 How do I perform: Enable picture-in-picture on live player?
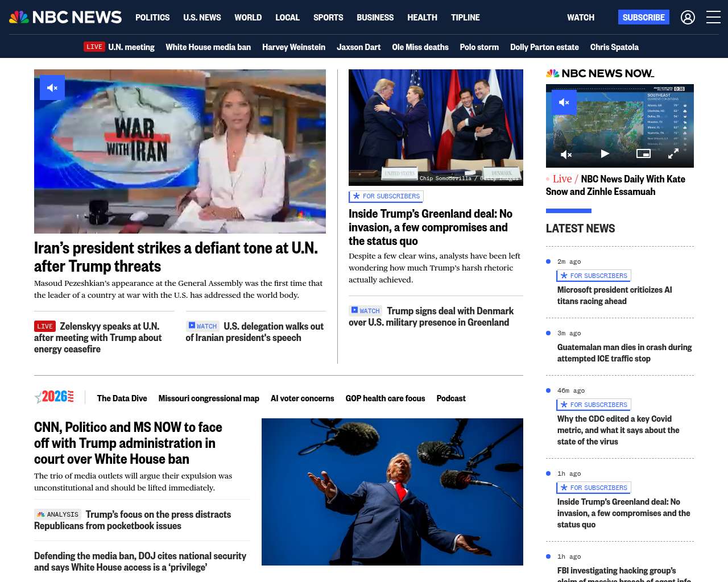click(x=643, y=153)
